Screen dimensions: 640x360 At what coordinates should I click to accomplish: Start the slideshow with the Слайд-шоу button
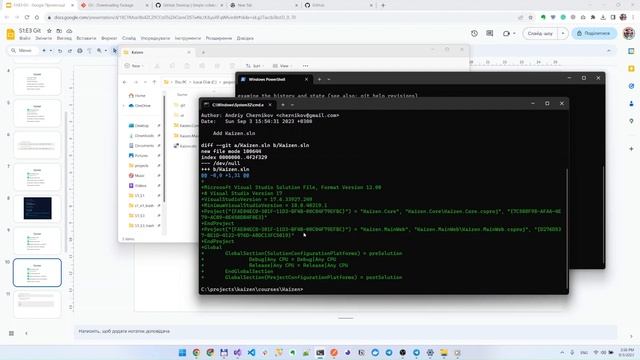pos(540,33)
